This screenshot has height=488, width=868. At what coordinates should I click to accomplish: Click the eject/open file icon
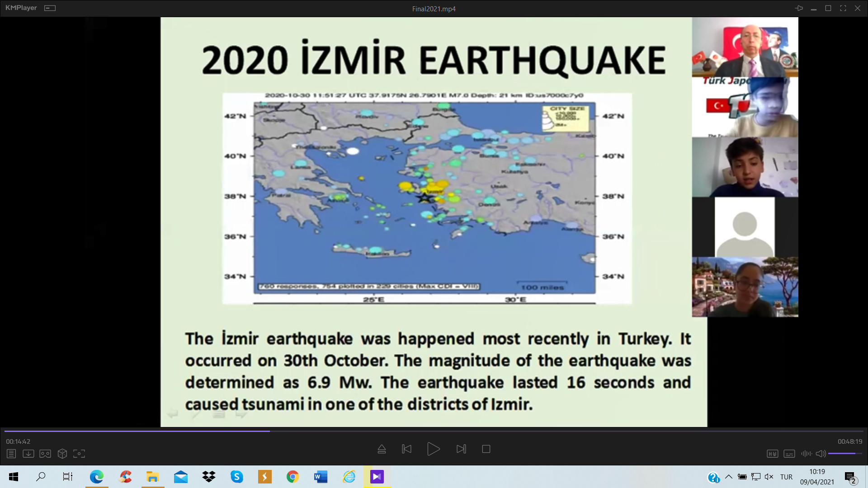point(382,449)
